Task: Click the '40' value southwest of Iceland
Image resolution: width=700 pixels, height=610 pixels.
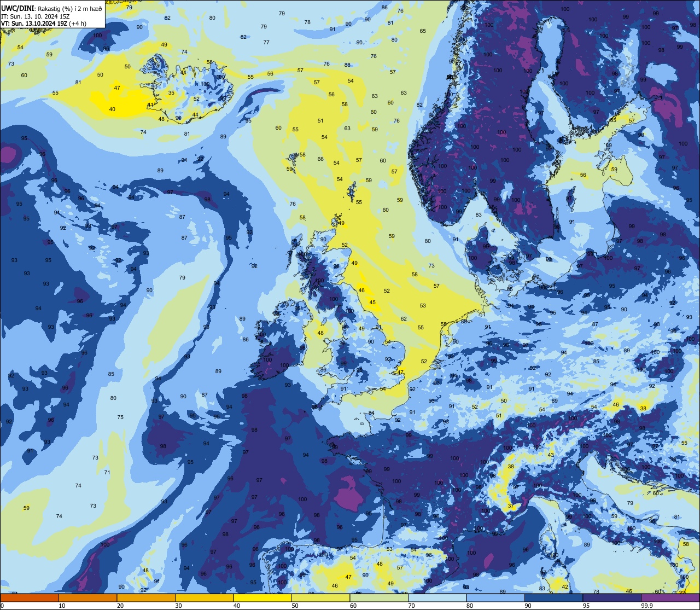Action: tap(112, 109)
